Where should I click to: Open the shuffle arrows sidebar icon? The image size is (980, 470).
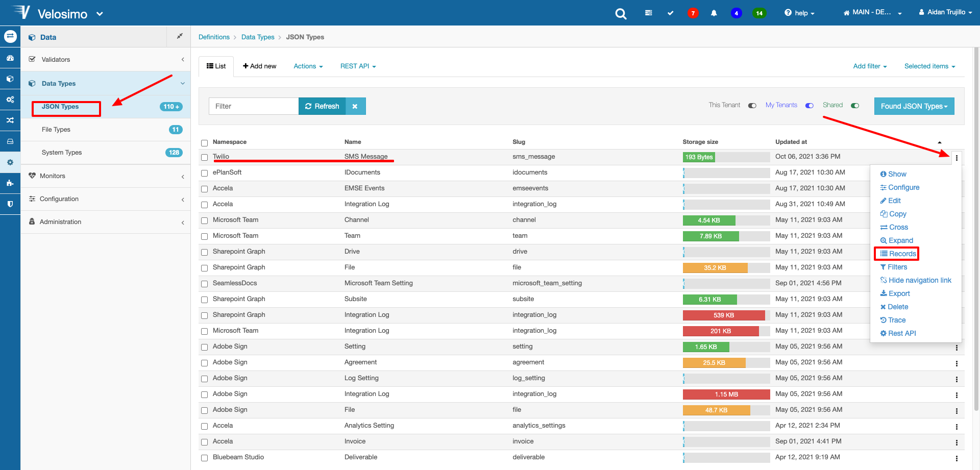(x=10, y=120)
